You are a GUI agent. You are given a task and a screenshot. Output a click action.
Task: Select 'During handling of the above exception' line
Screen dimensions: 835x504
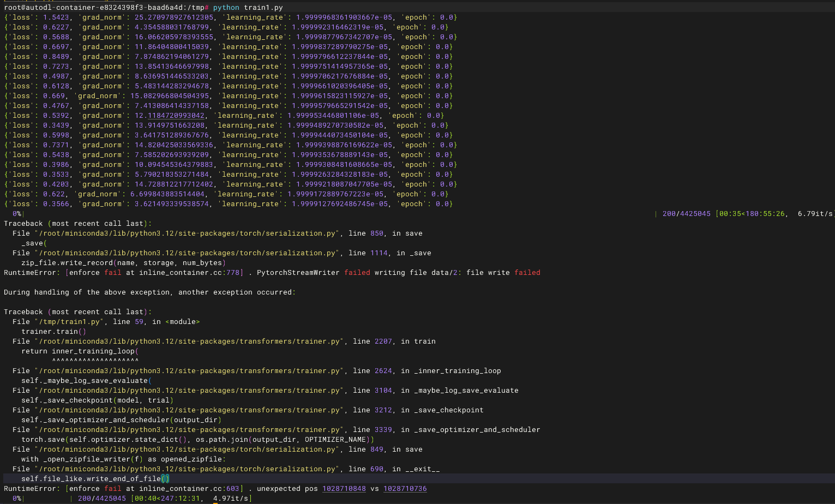[x=149, y=292]
